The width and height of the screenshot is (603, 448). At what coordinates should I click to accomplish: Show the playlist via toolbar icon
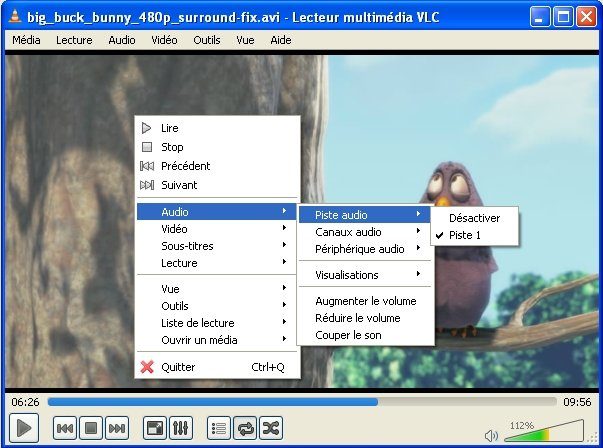click(218, 428)
